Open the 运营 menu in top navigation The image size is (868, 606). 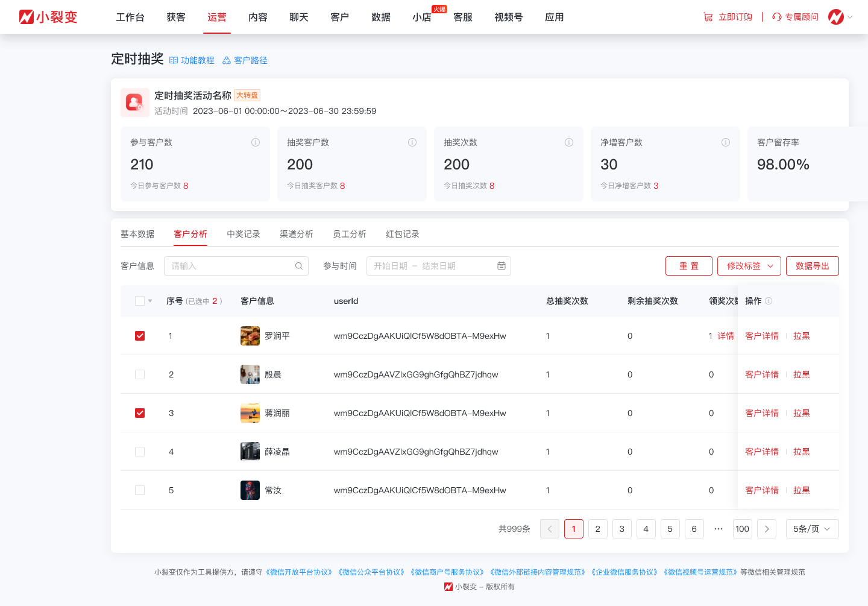pyautogui.click(x=217, y=17)
